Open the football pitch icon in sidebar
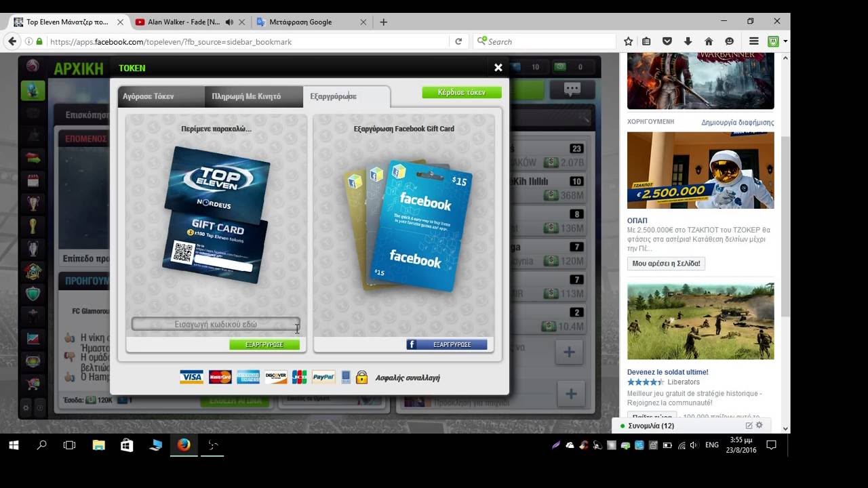Viewport: 868px width, 488px height. 33,361
